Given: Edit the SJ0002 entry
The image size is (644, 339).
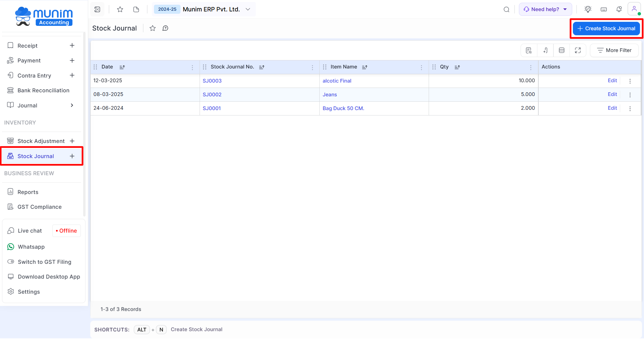Looking at the screenshot, I should pyautogui.click(x=612, y=94).
